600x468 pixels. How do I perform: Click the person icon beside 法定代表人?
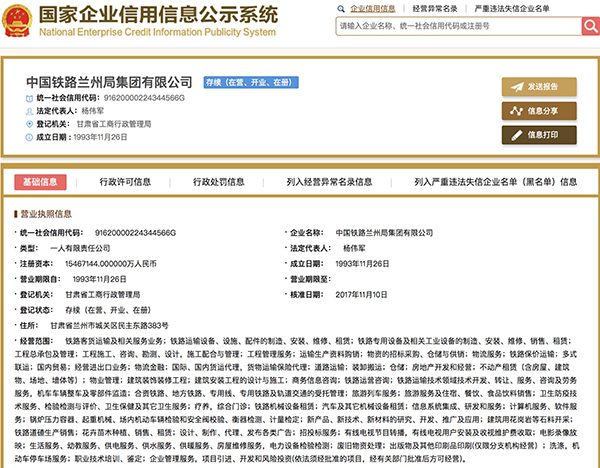point(29,111)
